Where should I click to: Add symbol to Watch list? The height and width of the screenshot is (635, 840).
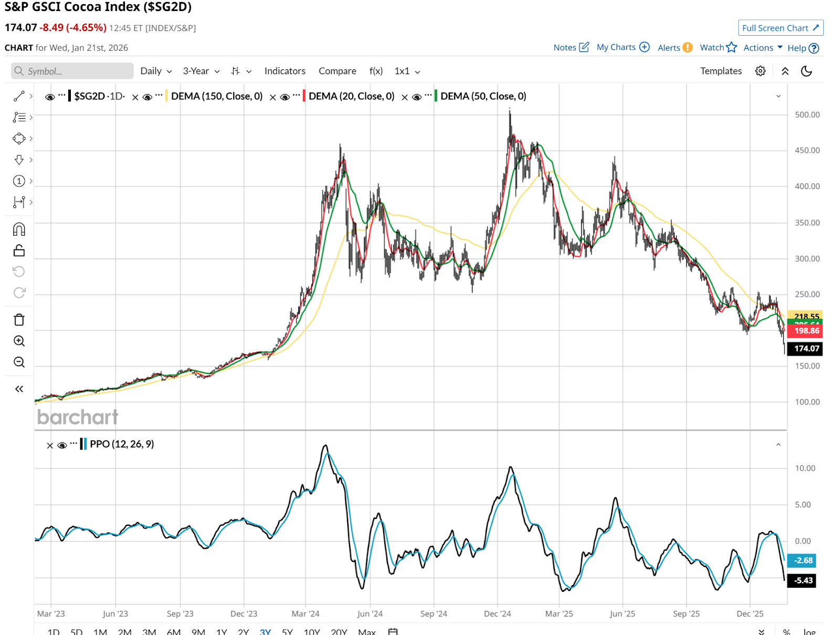click(x=718, y=47)
